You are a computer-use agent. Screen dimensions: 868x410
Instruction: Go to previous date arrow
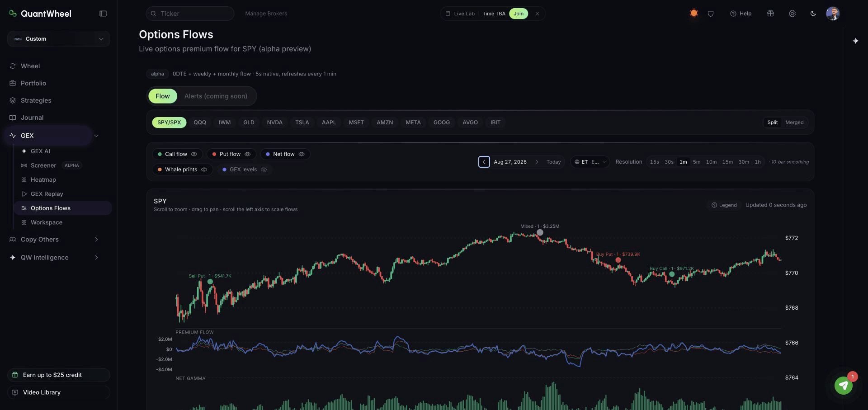click(x=484, y=162)
